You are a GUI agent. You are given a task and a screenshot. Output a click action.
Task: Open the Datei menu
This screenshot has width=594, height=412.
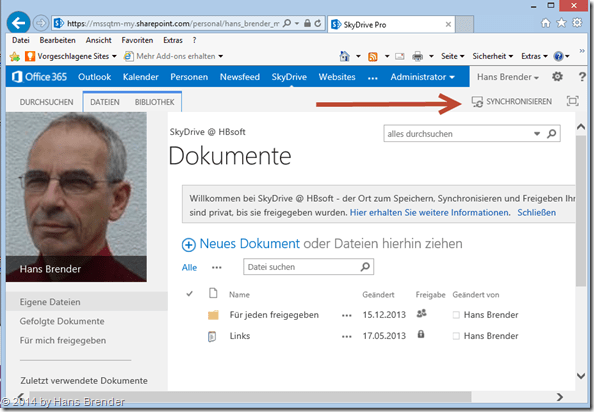[21, 40]
